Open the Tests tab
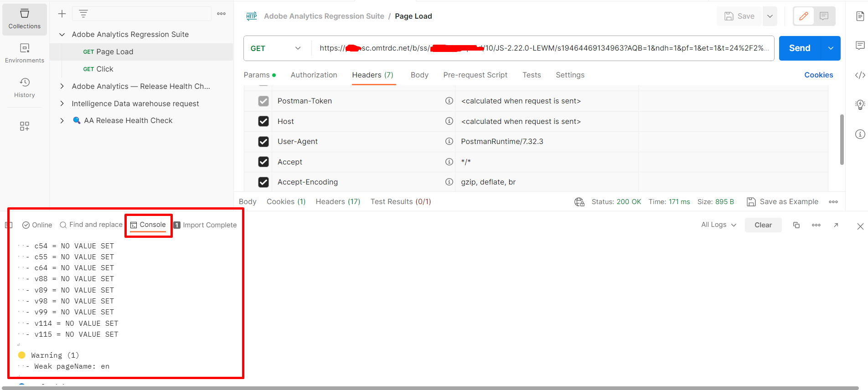Image resolution: width=868 pixels, height=390 pixels. tap(532, 75)
